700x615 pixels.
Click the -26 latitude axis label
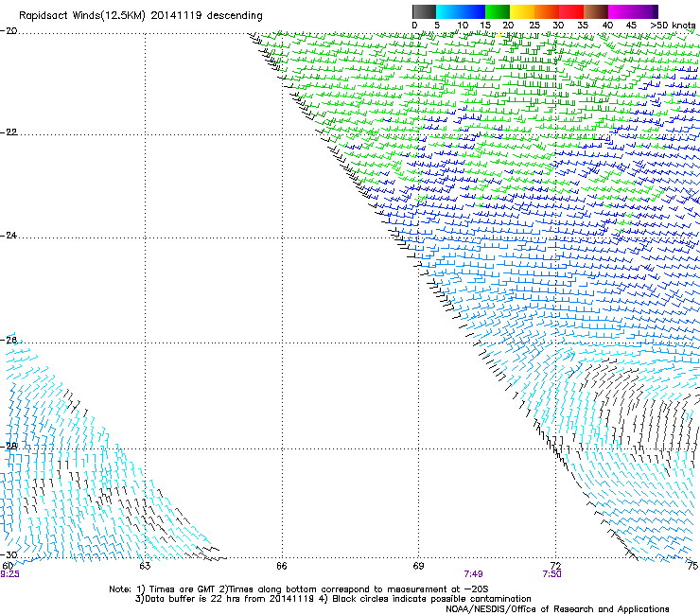pyautogui.click(x=9, y=341)
